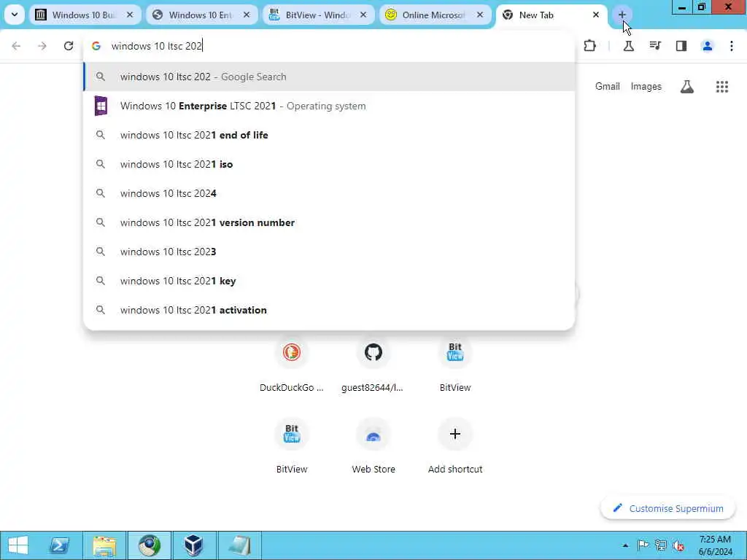The width and height of the screenshot is (747, 560).
Task: Open VirtualBox from the taskbar
Action: click(194, 545)
